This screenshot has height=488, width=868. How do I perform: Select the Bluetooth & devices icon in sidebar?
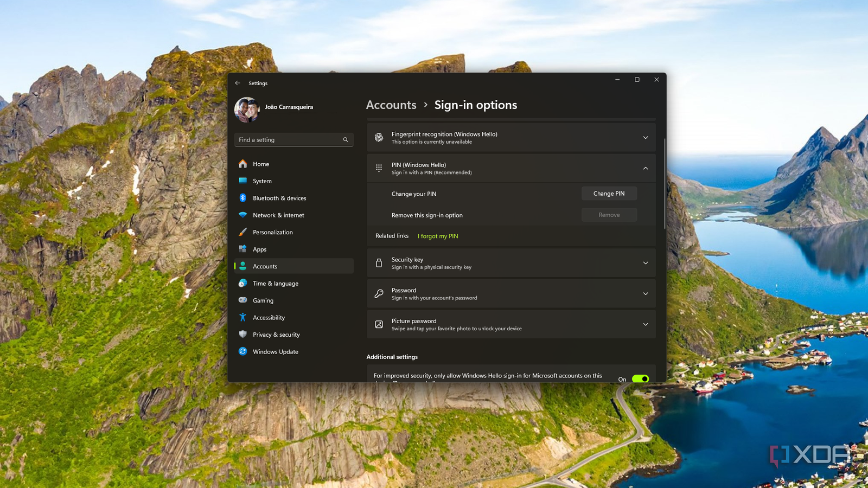point(243,198)
